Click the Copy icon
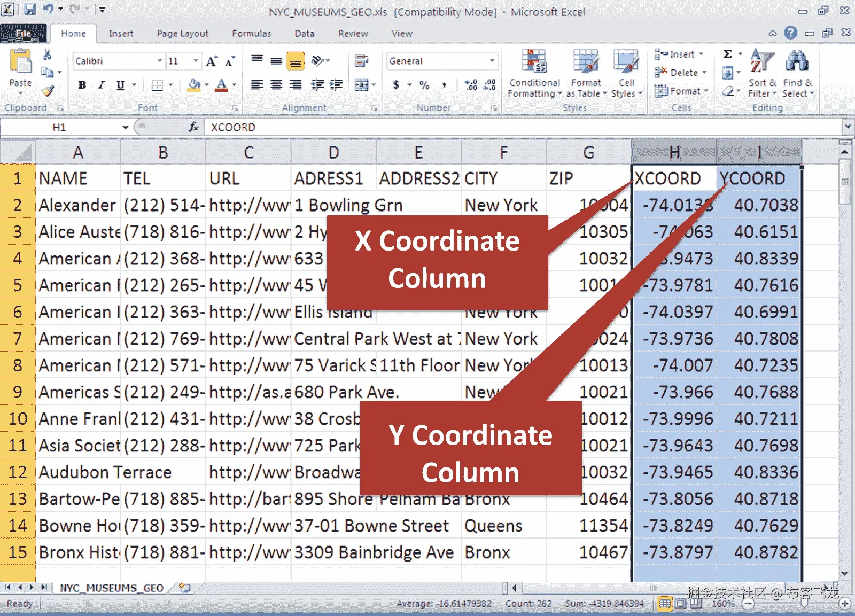The height and width of the screenshot is (616, 855). click(47, 72)
